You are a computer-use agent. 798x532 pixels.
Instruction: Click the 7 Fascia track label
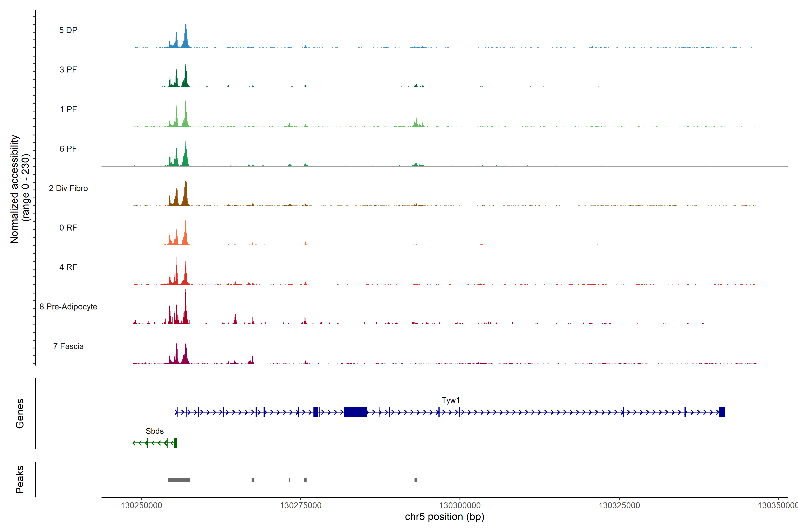click(68, 346)
